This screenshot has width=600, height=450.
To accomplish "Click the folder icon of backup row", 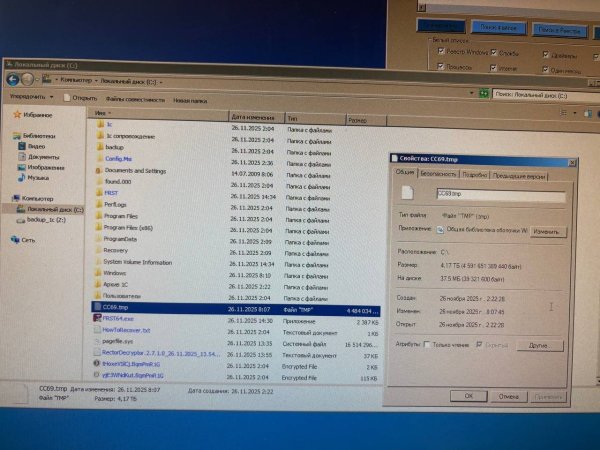I will (x=100, y=147).
